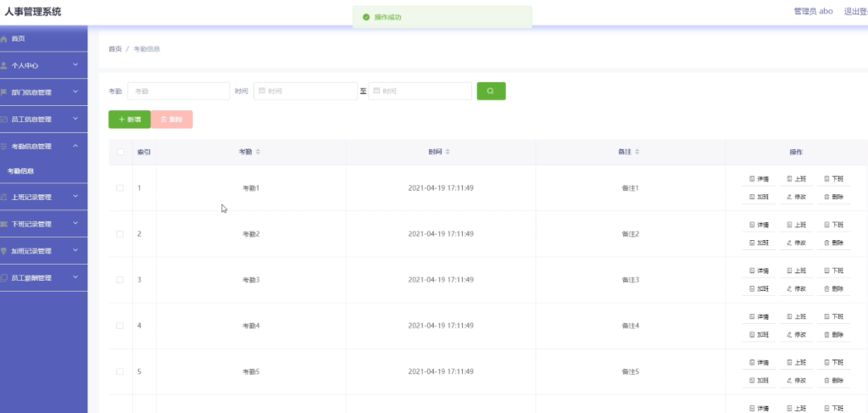
Task: Open 详情 for row 考勤1
Action: [759, 179]
